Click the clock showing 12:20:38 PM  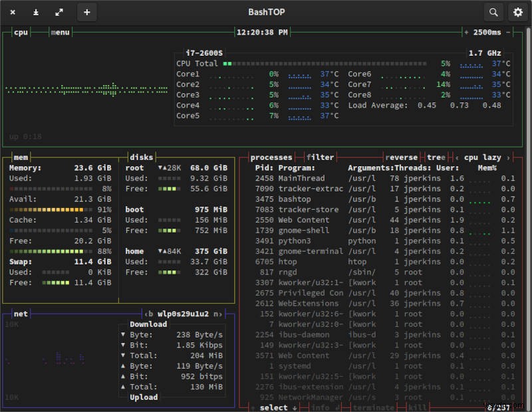(x=262, y=32)
